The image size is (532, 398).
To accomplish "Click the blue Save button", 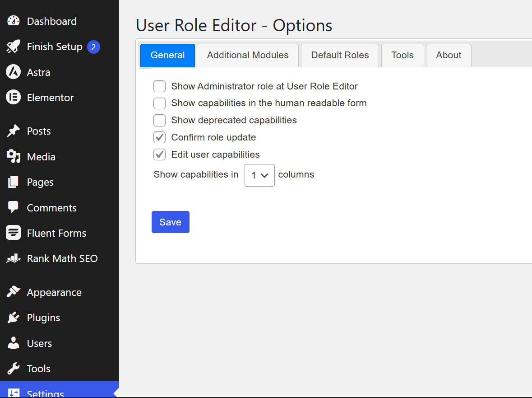I will coord(170,222).
